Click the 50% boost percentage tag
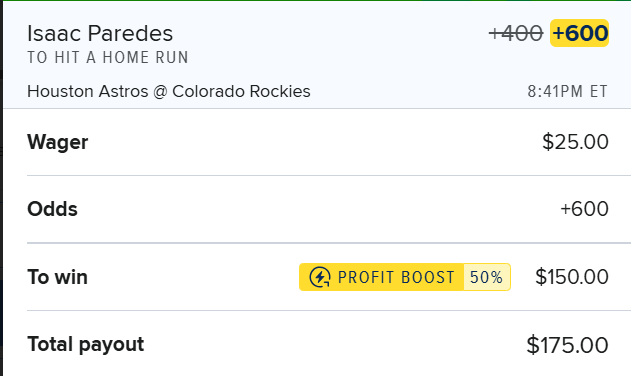The width and height of the screenshot is (631, 376). pos(487,277)
